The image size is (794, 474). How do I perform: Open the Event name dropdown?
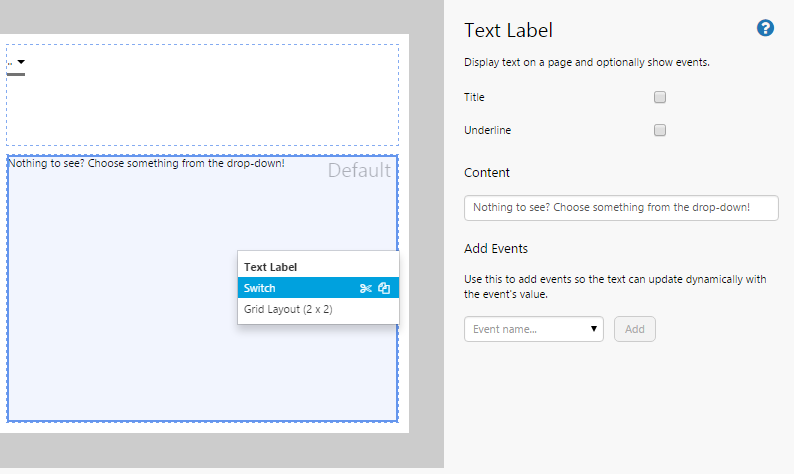(534, 328)
